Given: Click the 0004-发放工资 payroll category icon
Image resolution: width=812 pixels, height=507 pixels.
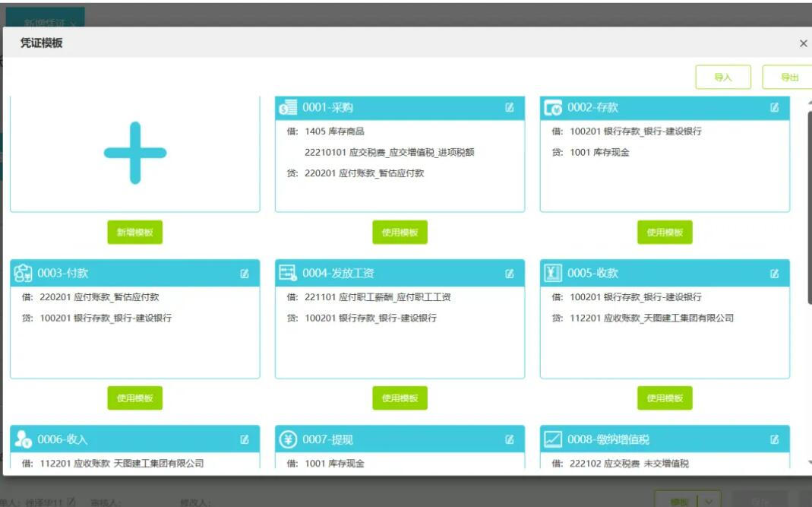Looking at the screenshot, I should click(288, 273).
